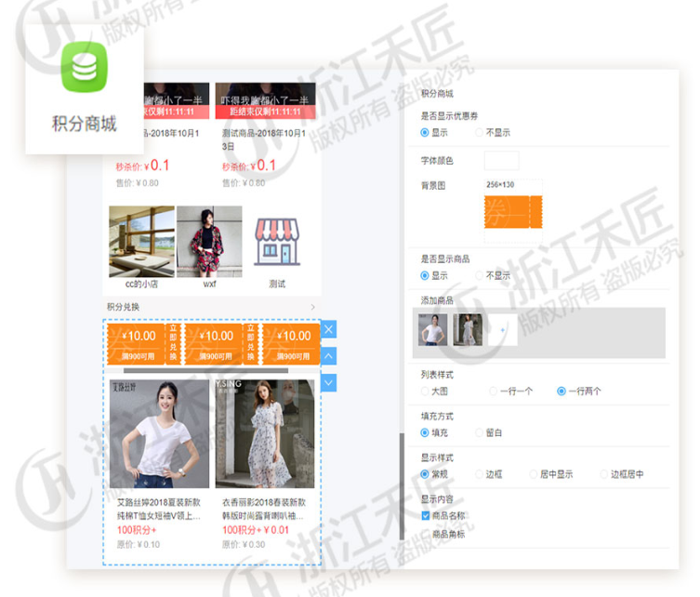700x597 pixels.
Task: Click the 原价: ¥0.30 text
Action: [x=244, y=544]
